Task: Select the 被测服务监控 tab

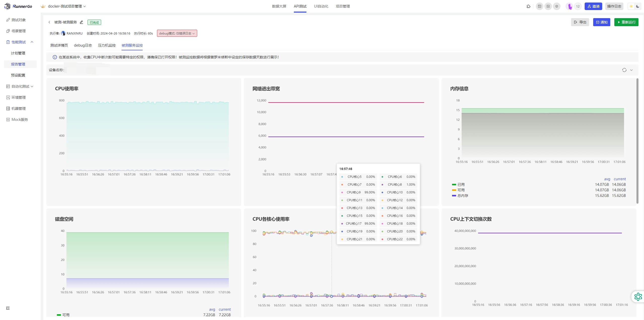Action: pyautogui.click(x=132, y=45)
